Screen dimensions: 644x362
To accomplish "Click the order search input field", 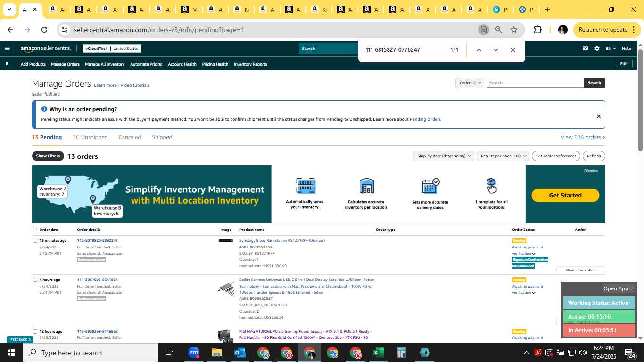I will (535, 83).
